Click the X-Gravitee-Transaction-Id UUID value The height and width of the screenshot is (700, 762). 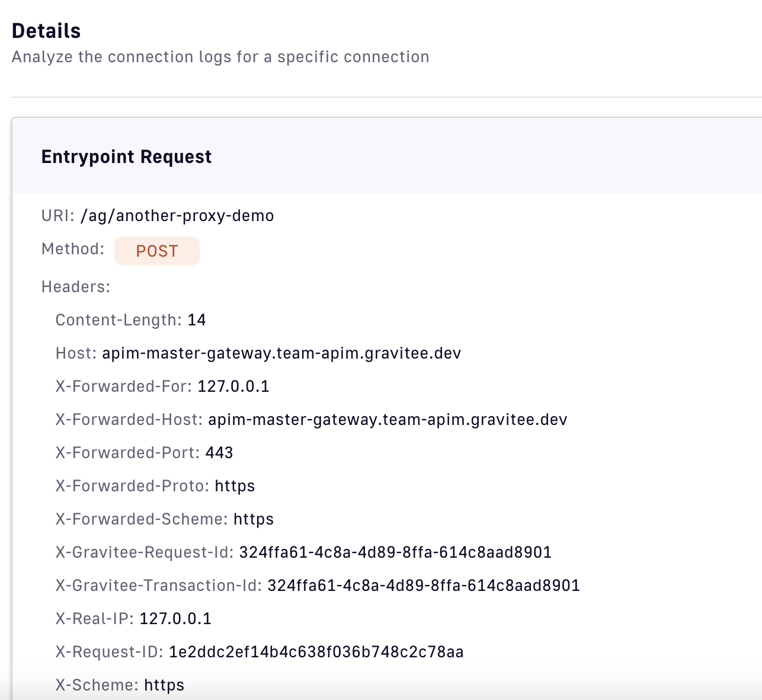click(423, 586)
